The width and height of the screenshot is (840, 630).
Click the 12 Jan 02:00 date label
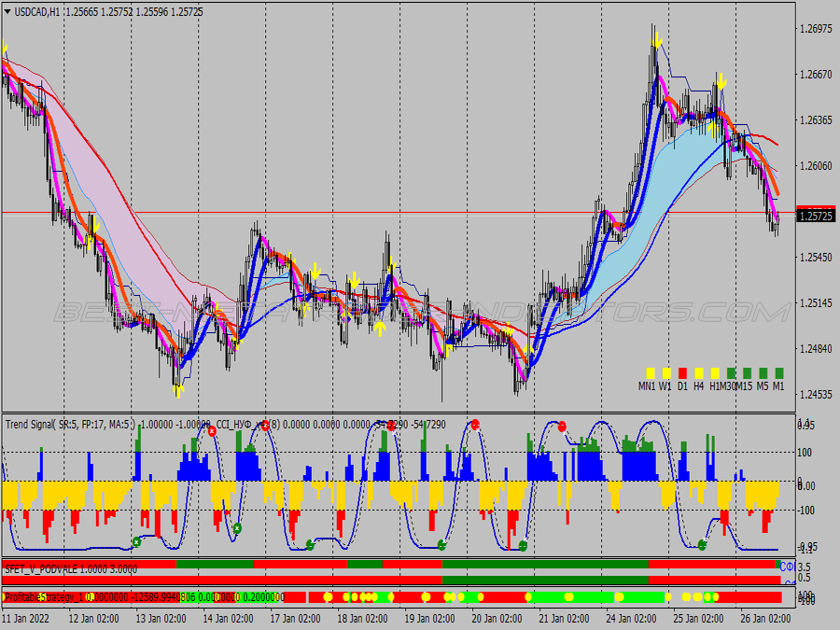(93, 618)
